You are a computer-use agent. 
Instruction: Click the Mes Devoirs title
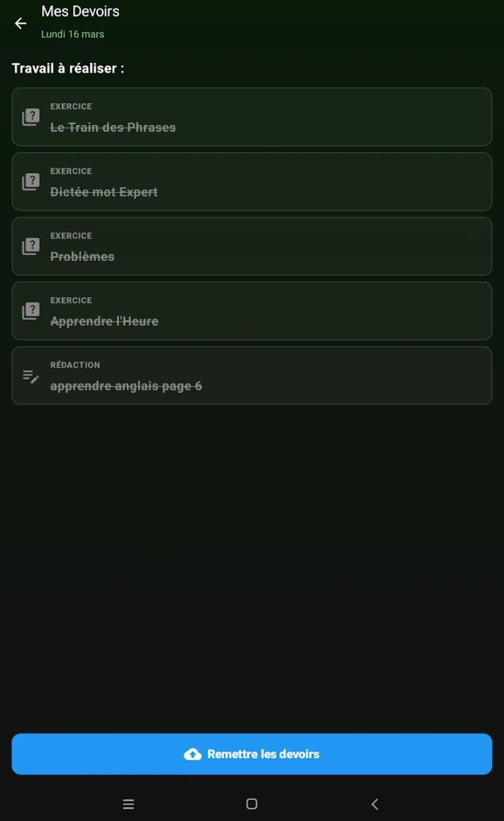point(80,12)
